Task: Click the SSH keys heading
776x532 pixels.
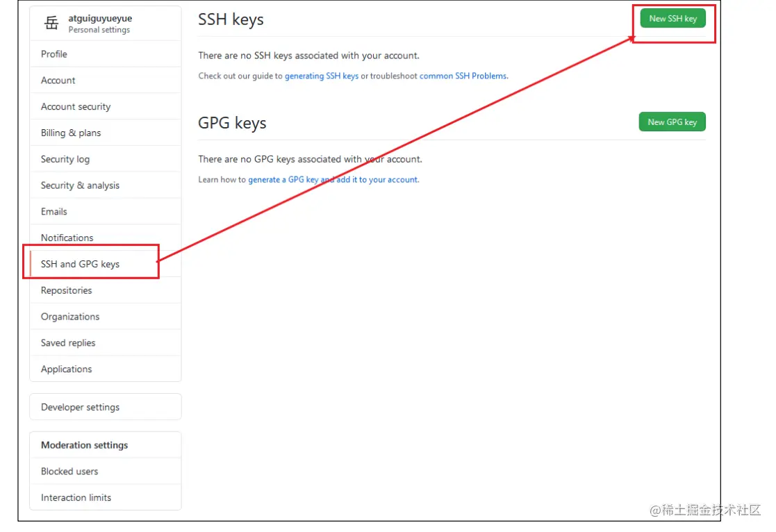Action: coord(231,19)
